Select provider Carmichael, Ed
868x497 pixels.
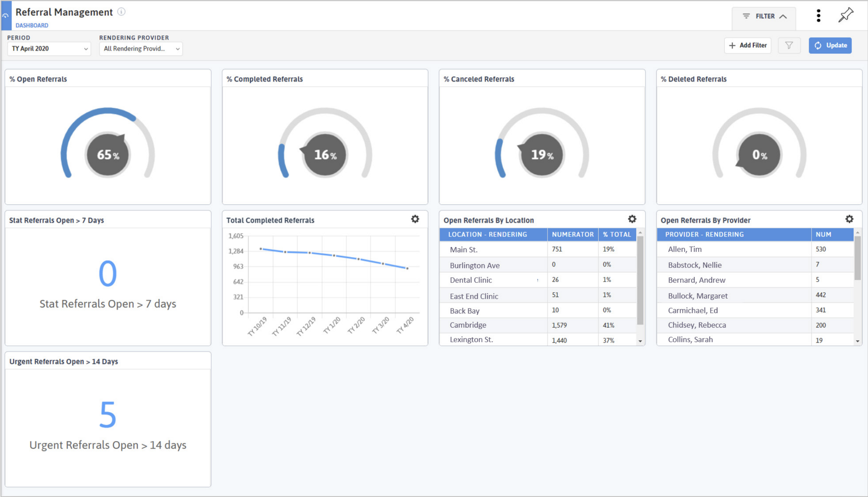(x=755, y=310)
